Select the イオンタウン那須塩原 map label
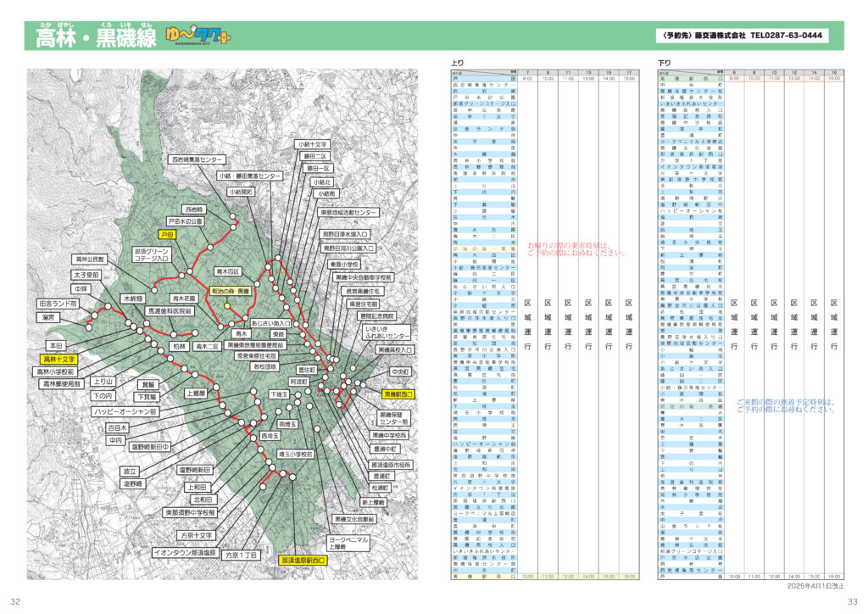 186,552
